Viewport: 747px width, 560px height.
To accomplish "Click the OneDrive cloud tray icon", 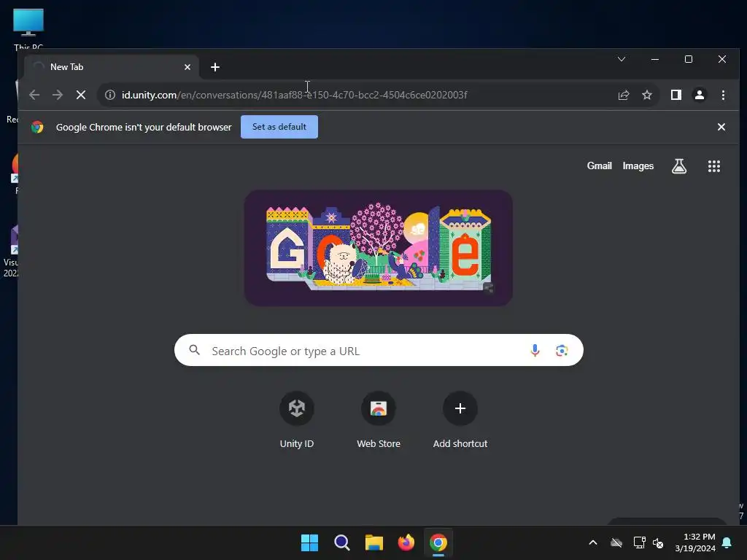I will pos(616,542).
